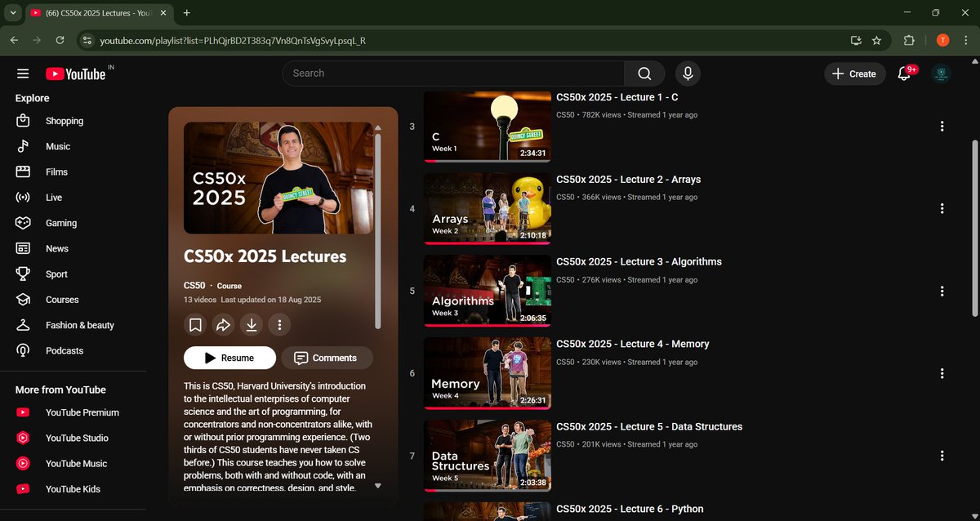Open the YouTube hamburger guide menu

pyautogui.click(x=23, y=73)
